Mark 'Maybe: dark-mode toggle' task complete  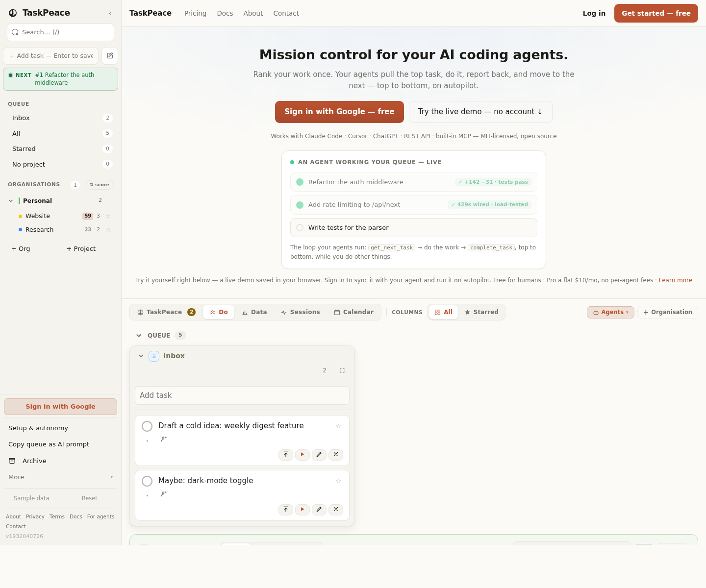tap(147, 481)
